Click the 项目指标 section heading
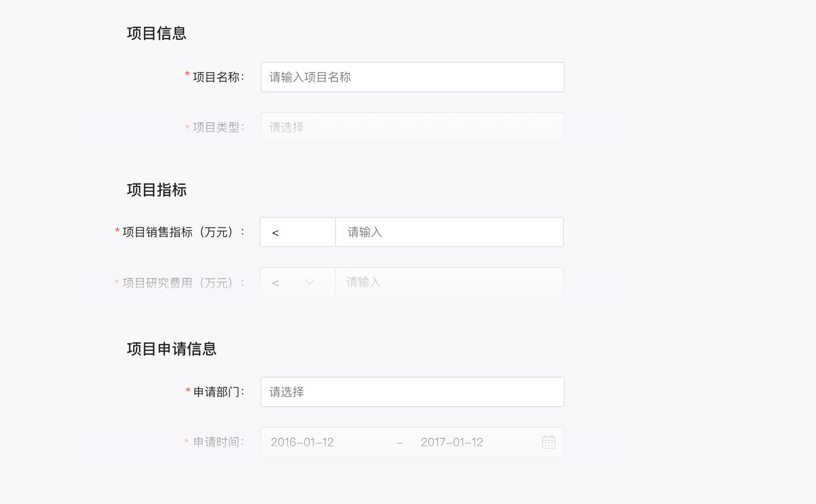 point(156,190)
